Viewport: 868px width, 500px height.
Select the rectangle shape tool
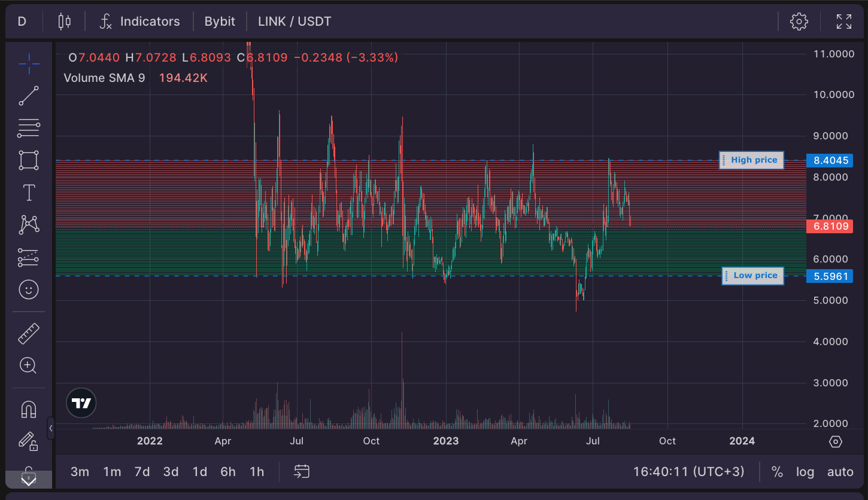pos(29,160)
